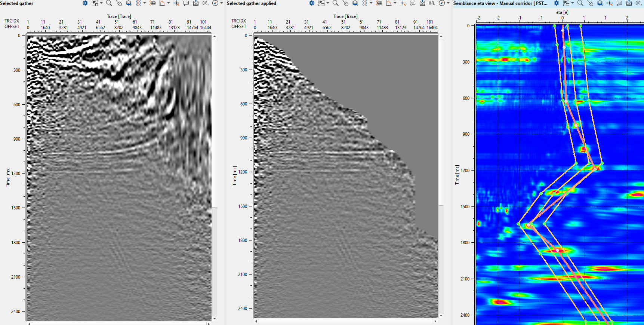Click export image icon in Semblance eta view
The width and height of the screenshot is (644, 325).
(x=629, y=3)
